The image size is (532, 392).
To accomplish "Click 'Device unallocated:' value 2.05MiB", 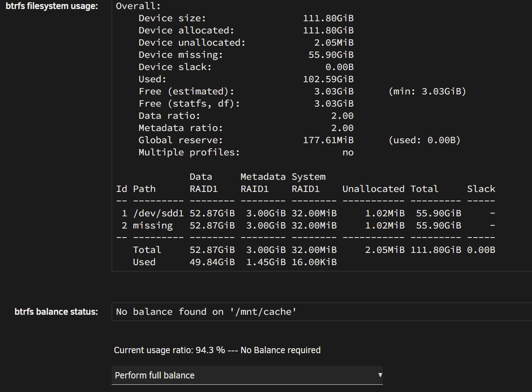I will pyautogui.click(x=334, y=43).
